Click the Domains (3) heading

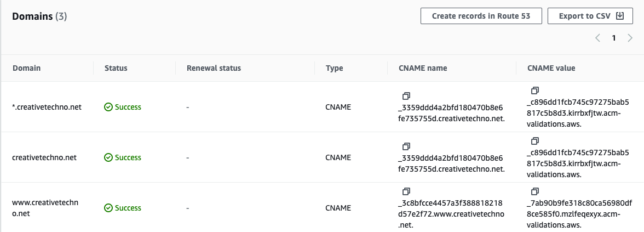(39, 16)
